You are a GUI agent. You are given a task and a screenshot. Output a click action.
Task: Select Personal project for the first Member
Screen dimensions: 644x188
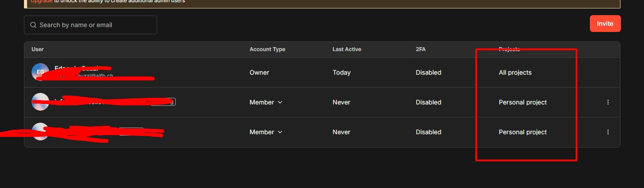(522, 102)
